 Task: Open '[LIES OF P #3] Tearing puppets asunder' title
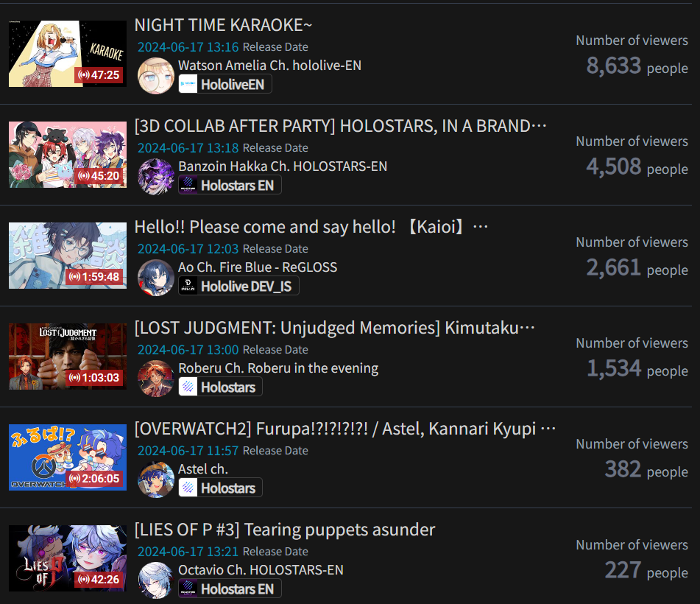[285, 530]
